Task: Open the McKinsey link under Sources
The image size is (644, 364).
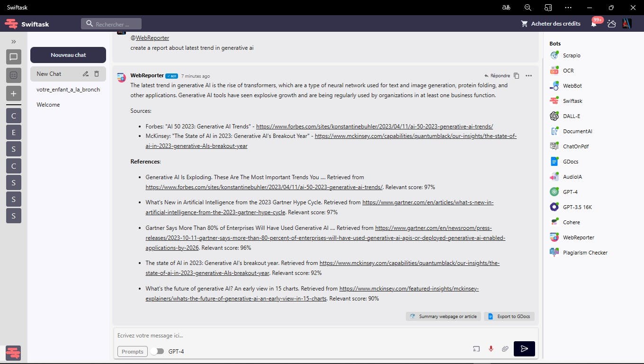Action: pos(331,141)
